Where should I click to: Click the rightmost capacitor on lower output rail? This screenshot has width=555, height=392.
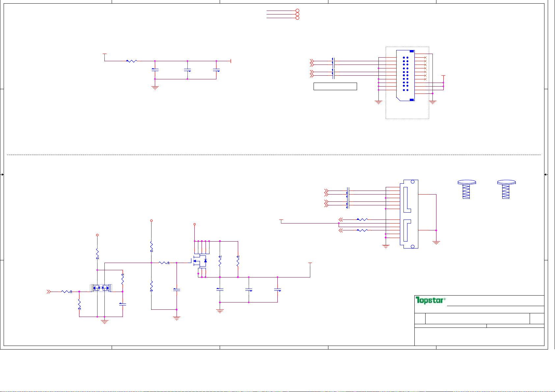coord(277,290)
